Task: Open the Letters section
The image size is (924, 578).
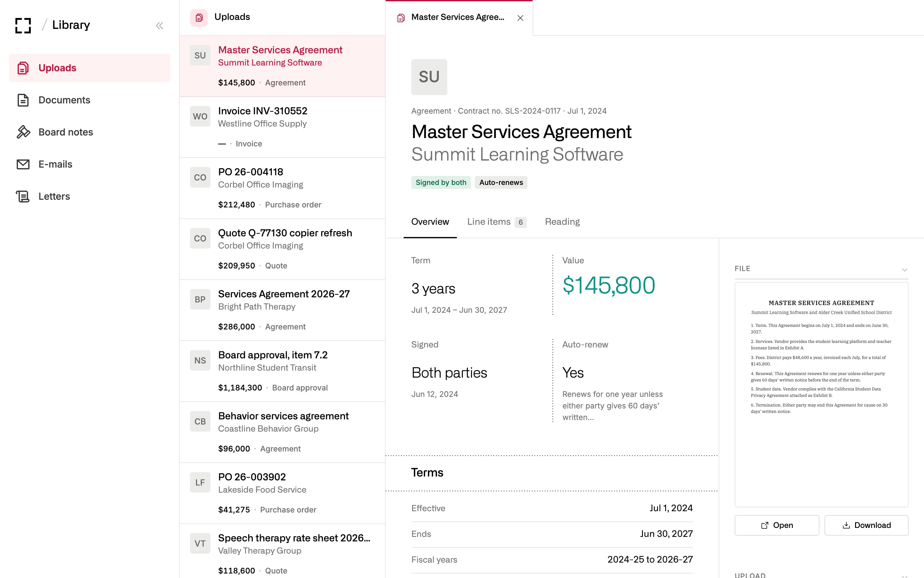Action: point(89,197)
